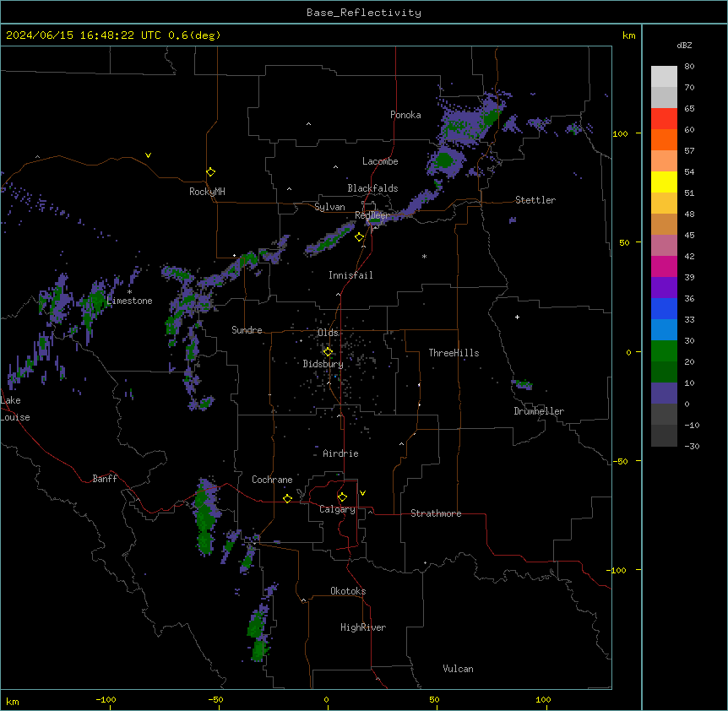Click the small echo northwest of Drumheller

point(522,384)
